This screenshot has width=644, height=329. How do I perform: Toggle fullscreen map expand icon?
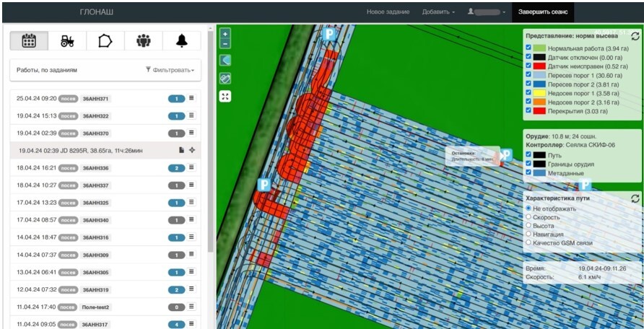coord(225,97)
